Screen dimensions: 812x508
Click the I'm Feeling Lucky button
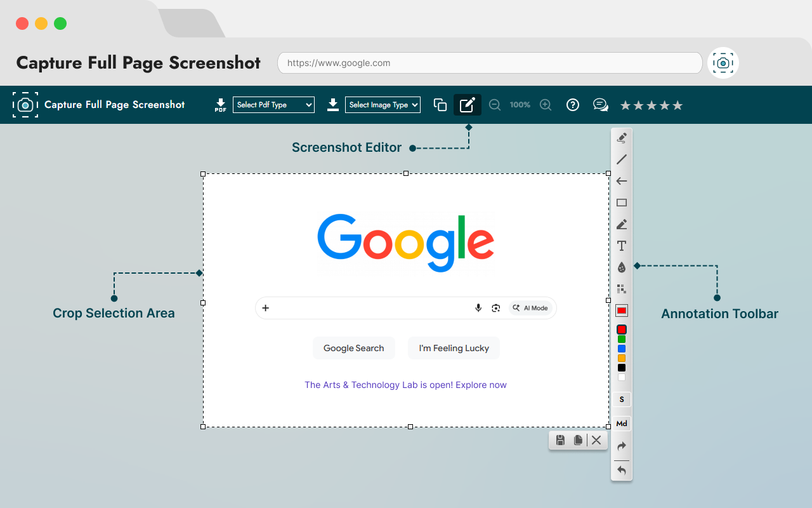454,348
